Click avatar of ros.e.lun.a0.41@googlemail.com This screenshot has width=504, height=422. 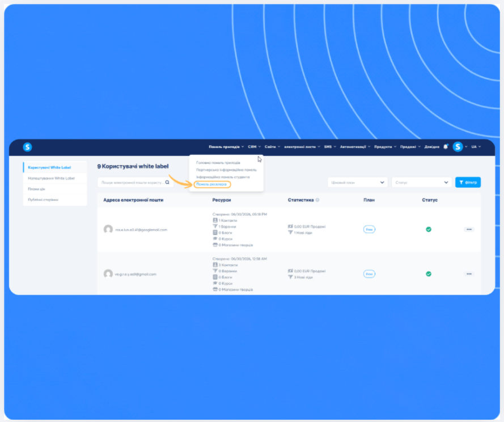click(x=108, y=229)
